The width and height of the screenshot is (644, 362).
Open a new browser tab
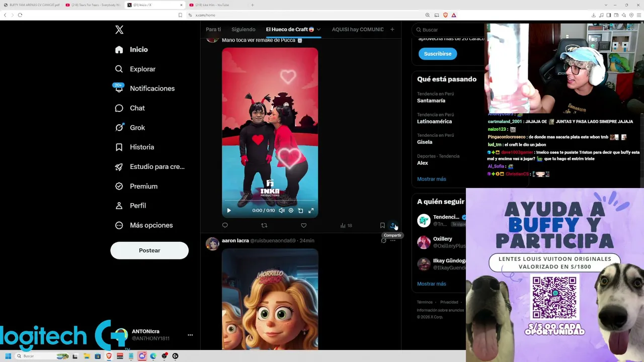pyautogui.click(x=253, y=5)
